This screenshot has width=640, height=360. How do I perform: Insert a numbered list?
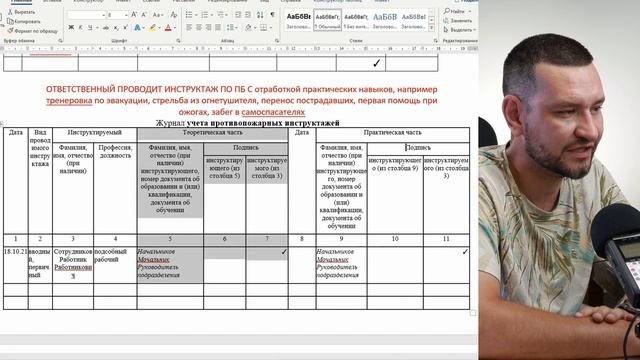coord(205,15)
